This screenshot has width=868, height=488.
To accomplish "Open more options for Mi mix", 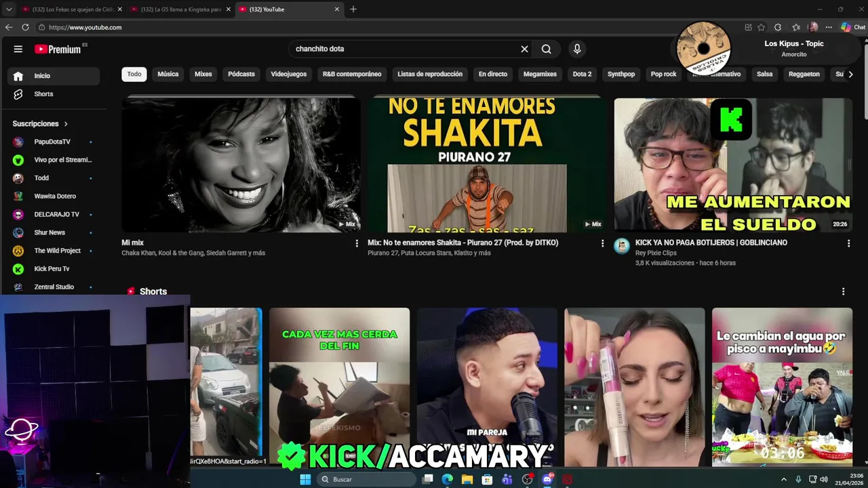I will [x=357, y=243].
